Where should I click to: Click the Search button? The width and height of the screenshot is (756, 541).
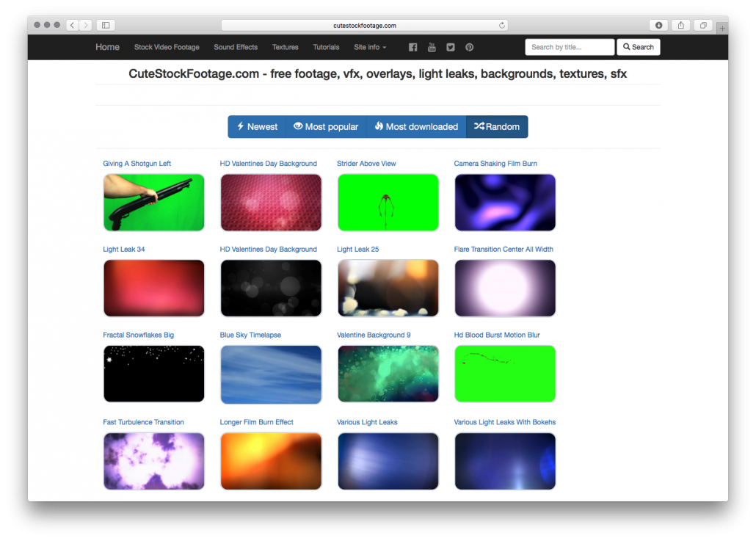639,47
